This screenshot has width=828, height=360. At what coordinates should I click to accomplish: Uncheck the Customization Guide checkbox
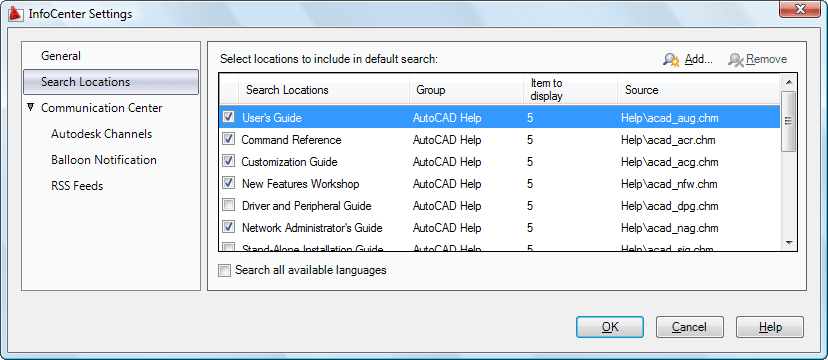point(229,161)
